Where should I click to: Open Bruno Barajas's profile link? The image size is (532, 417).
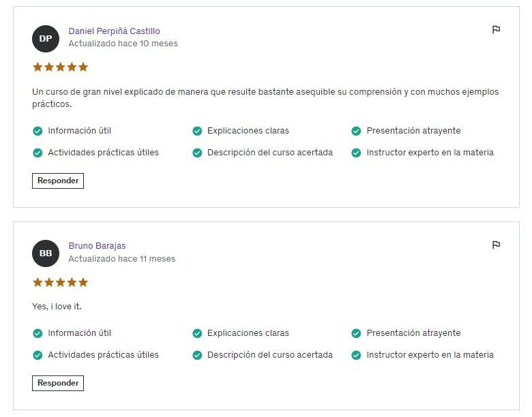97,246
